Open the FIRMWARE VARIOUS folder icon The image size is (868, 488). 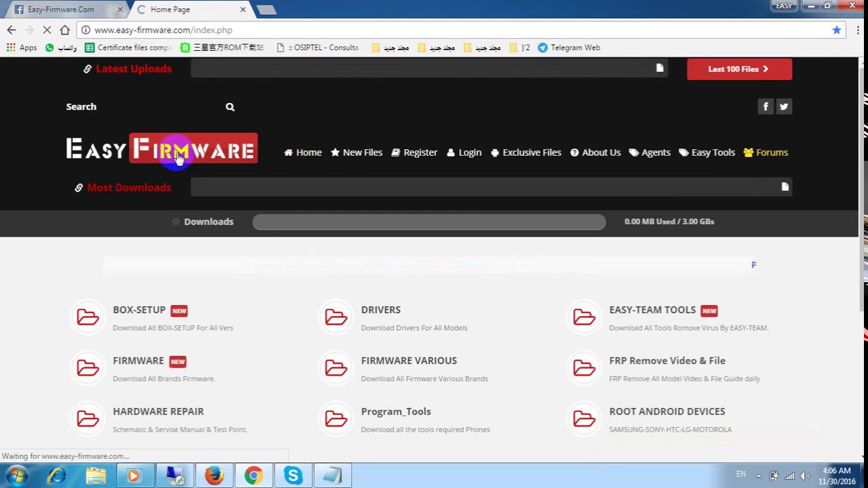(336, 367)
